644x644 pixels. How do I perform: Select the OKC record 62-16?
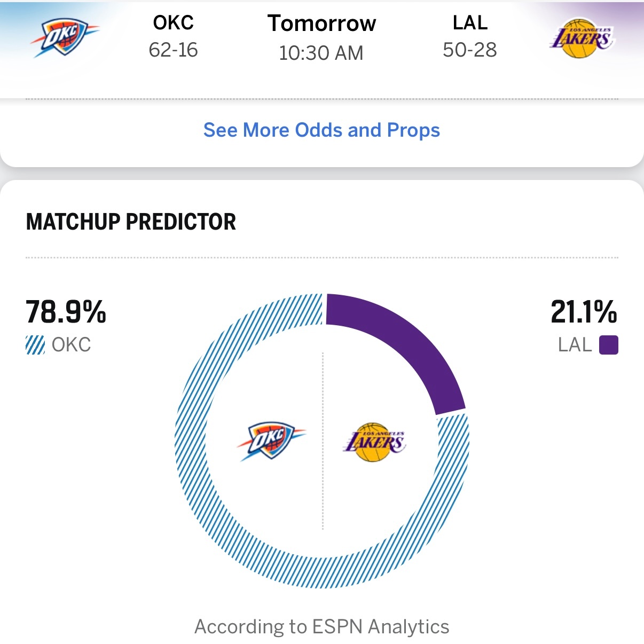172,51
